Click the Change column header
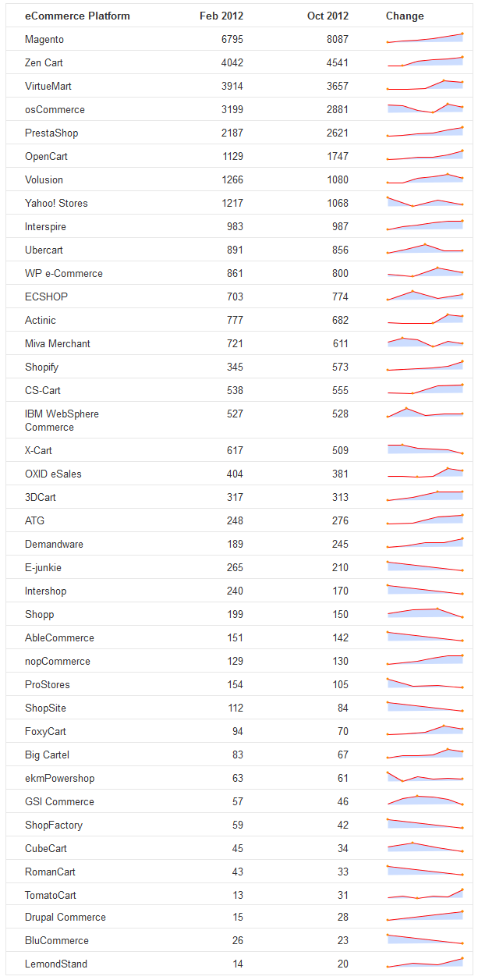Screen dimensions: 478x980 405,16
